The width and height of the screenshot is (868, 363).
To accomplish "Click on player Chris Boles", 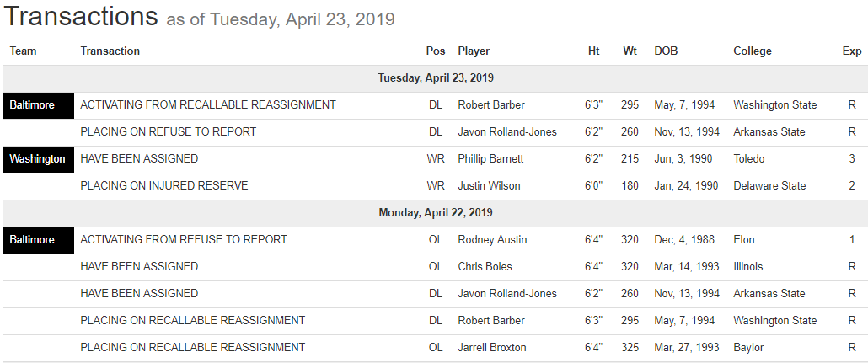I will click(x=485, y=267).
